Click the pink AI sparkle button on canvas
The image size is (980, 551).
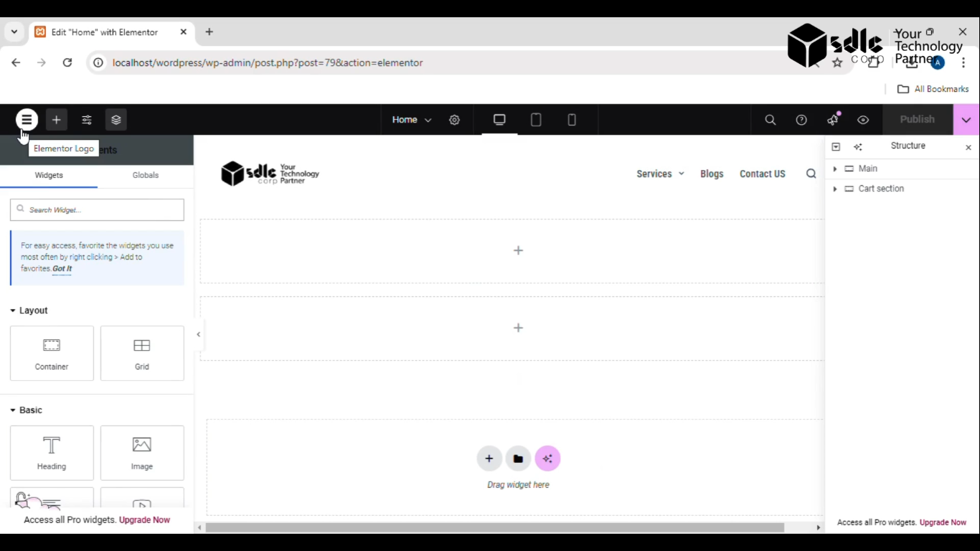(547, 458)
